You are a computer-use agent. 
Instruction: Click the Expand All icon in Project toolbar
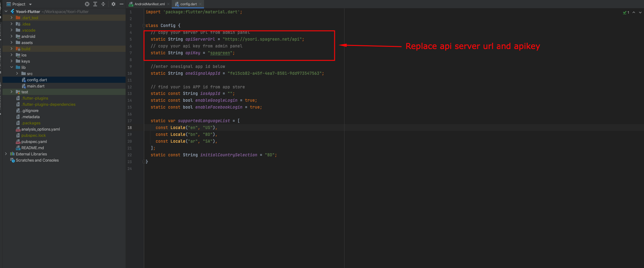point(95,4)
